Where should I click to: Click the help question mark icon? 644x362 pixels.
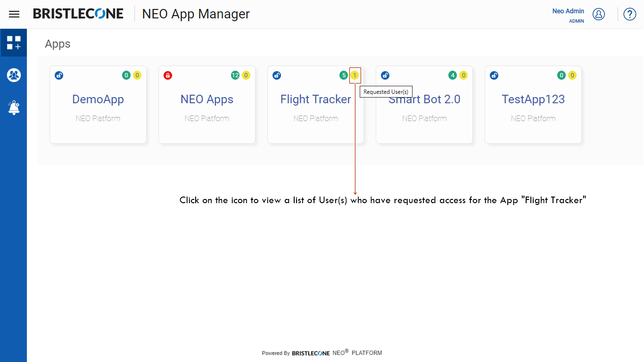[630, 14]
